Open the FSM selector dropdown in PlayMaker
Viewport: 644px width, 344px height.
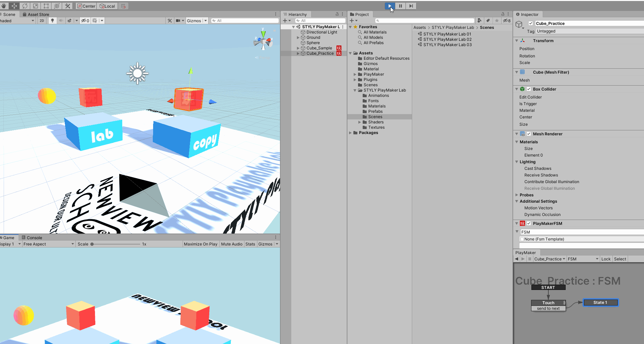[x=583, y=259]
